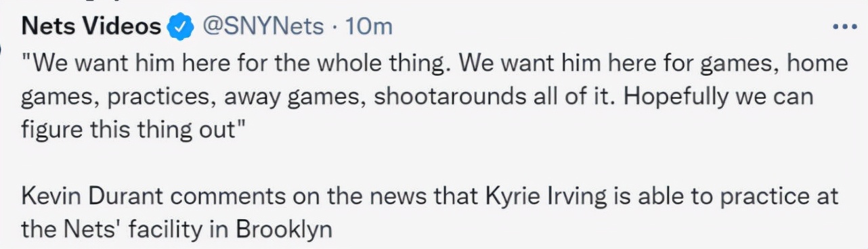
Task: Click the line starting "games, practices, away games"
Action: pyautogui.click(x=417, y=97)
